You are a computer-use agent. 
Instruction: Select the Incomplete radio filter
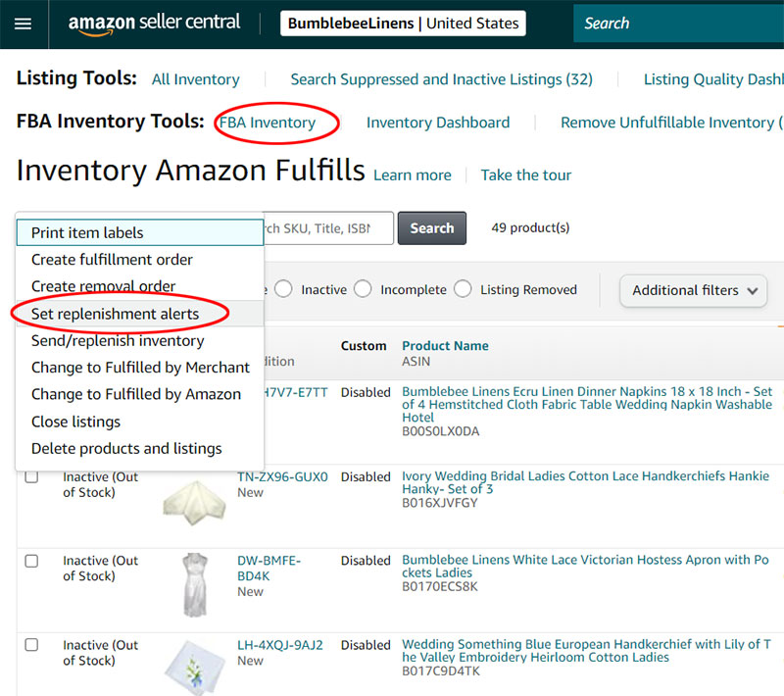pyautogui.click(x=363, y=289)
